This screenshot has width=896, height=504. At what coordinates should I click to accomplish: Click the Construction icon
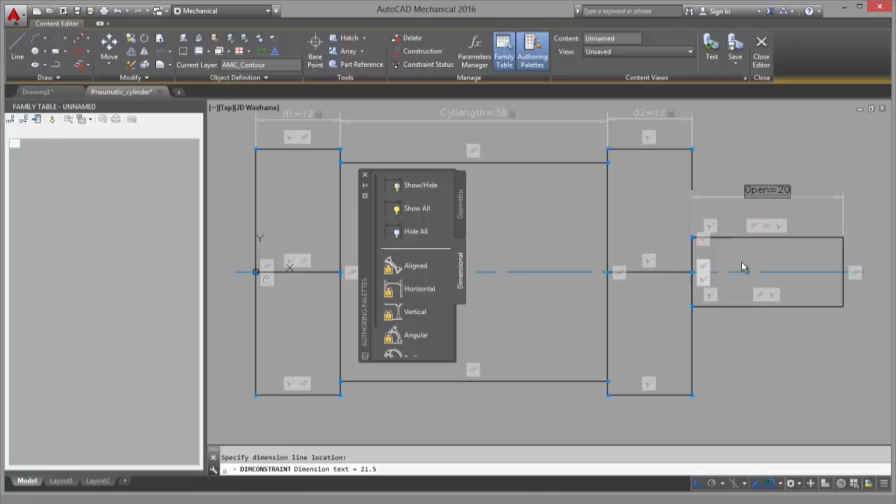(395, 51)
